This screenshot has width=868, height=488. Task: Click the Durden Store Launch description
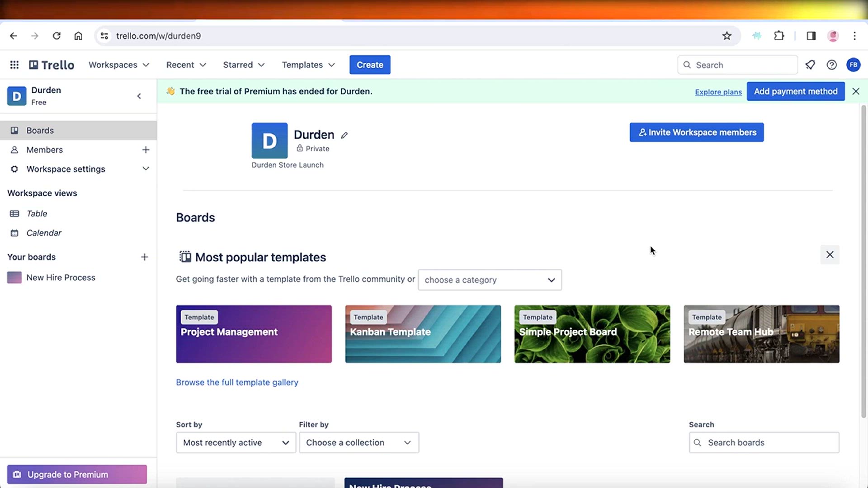click(x=288, y=165)
